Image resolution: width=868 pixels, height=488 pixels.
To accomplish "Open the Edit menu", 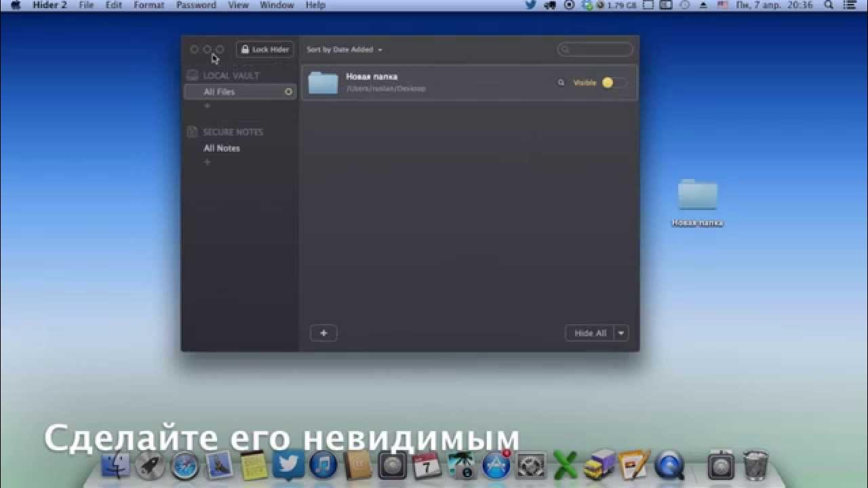I will pos(114,5).
